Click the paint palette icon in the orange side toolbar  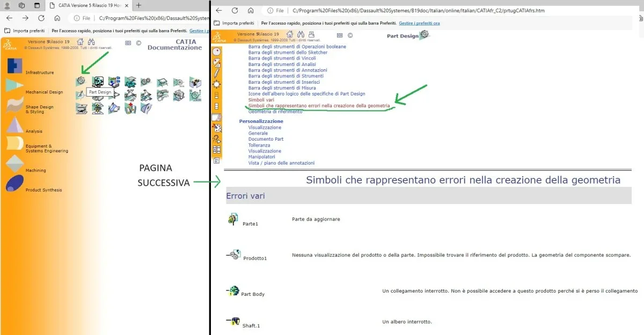pyautogui.click(x=217, y=128)
